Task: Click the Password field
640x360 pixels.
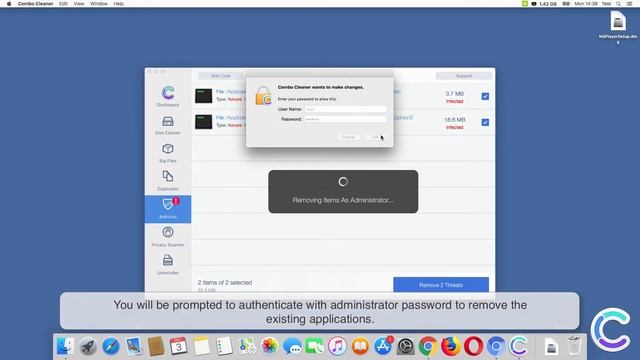Action: (x=345, y=119)
